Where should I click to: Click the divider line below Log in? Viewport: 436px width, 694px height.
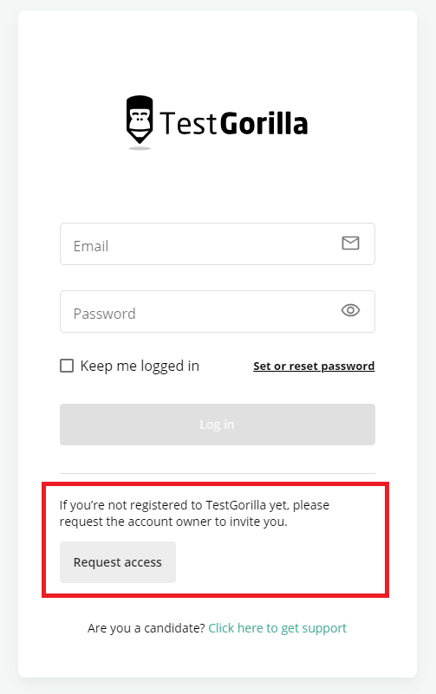click(x=217, y=473)
